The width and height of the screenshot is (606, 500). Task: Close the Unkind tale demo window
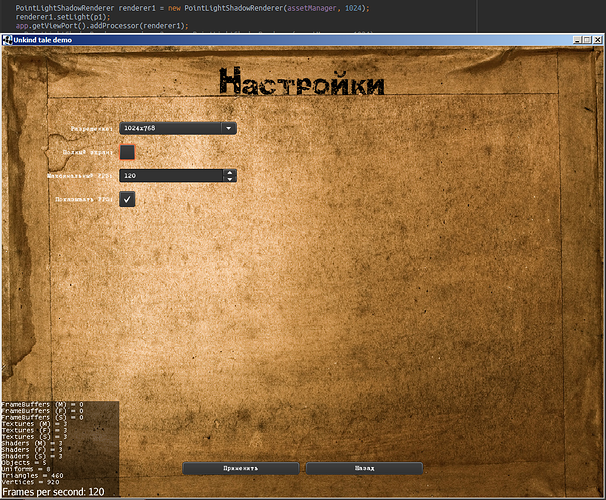click(597, 40)
